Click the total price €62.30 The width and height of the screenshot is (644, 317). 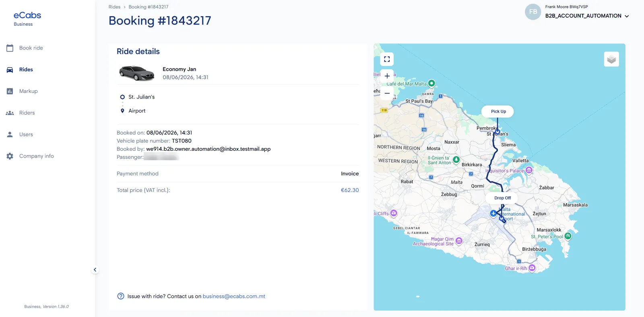[x=350, y=190]
